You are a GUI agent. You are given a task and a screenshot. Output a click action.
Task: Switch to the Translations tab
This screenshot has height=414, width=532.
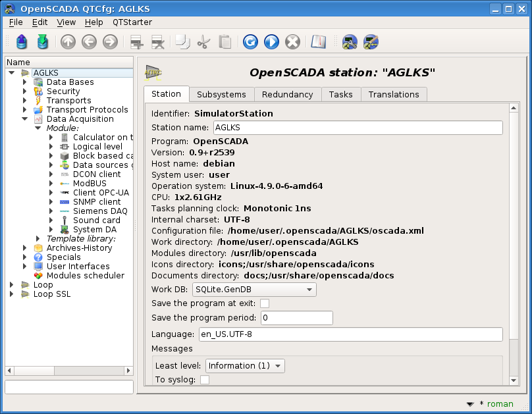(394, 95)
